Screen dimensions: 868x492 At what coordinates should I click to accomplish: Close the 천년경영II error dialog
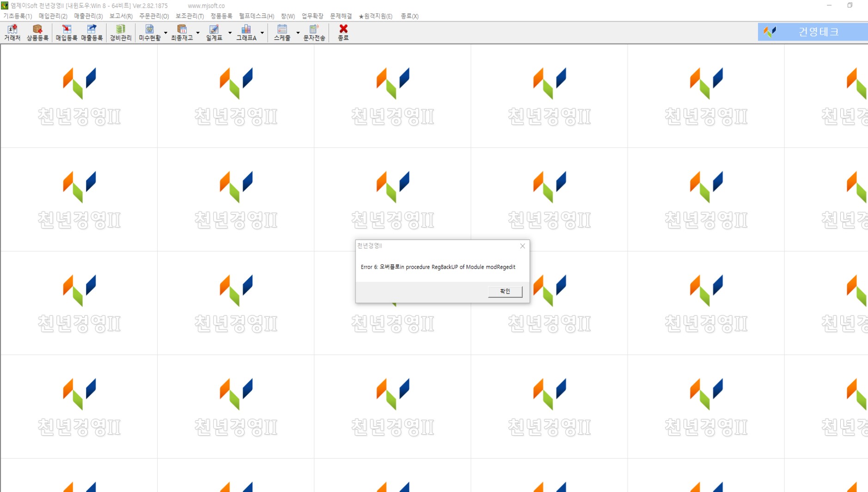tap(522, 246)
